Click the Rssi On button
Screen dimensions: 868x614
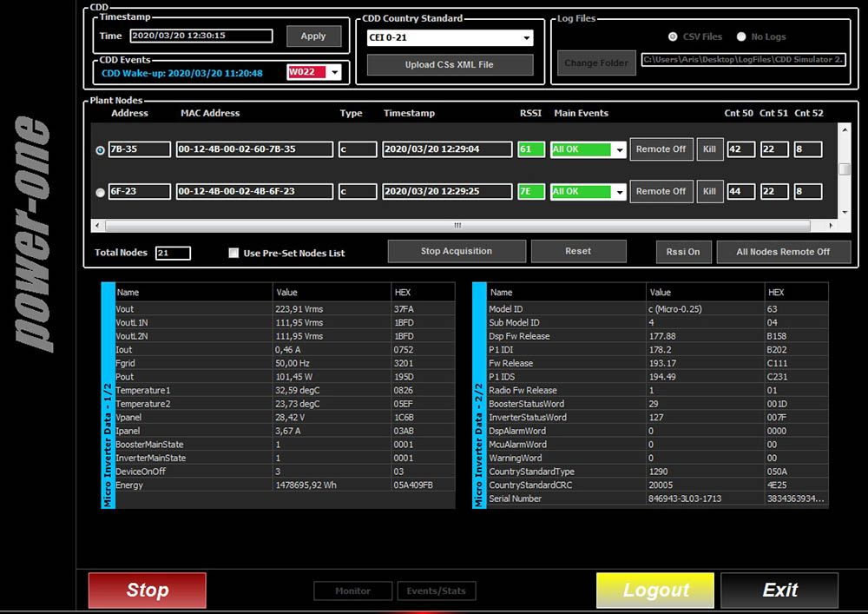click(x=684, y=252)
